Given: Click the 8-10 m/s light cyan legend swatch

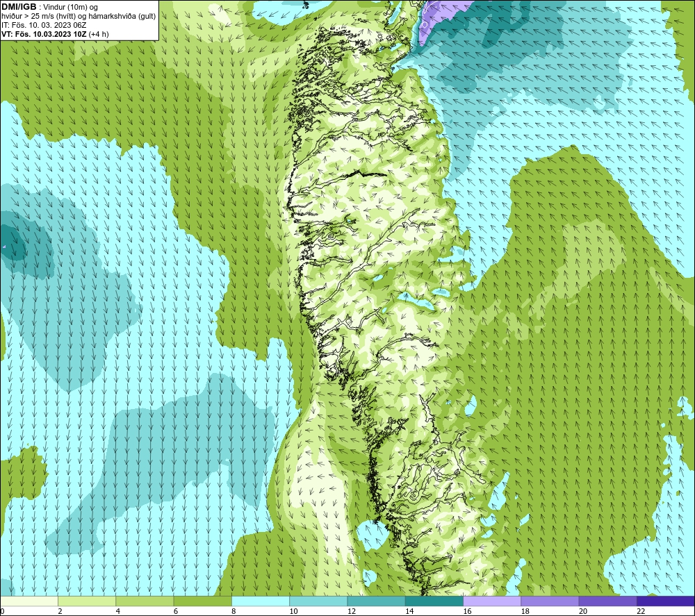Looking at the screenshot, I should click(261, 601).
